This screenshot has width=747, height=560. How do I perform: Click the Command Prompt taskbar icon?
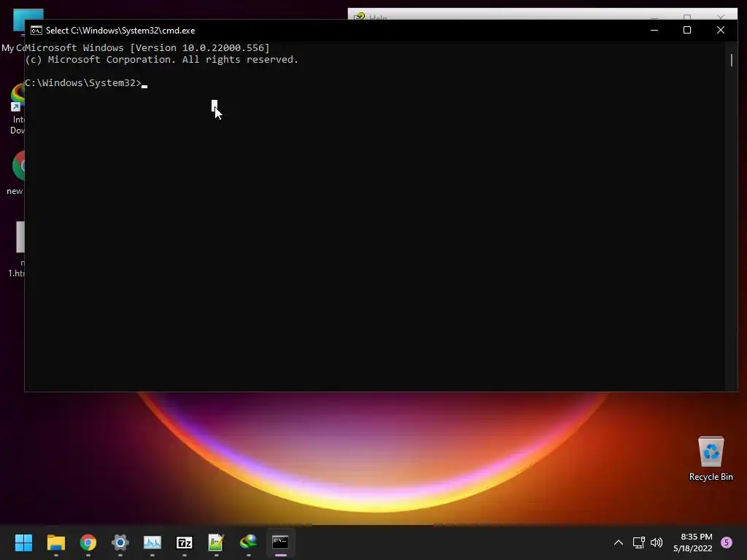[280, 542]
